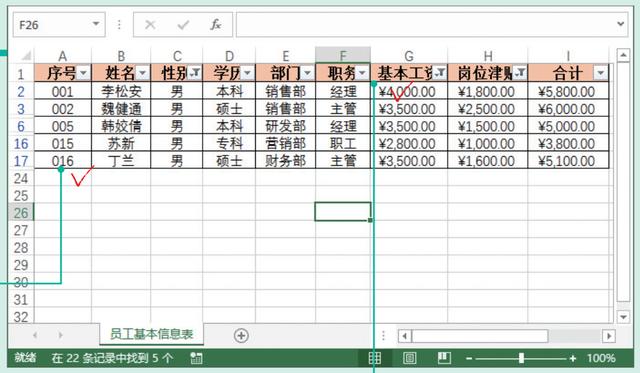Click the Select All corner triangle
The image size is (640, 373).
point(26,56)
